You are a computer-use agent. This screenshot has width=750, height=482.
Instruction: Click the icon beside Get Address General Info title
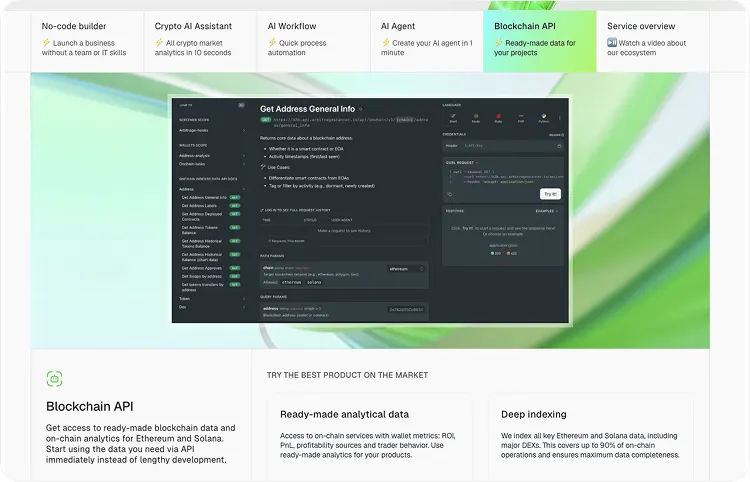click(361, 109)
